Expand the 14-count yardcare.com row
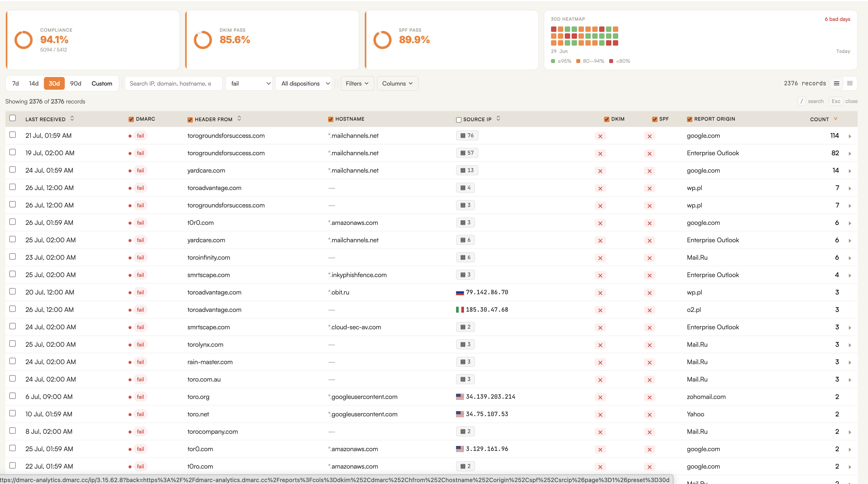Viewport: 868px width, 484px height. click(850, 171)
